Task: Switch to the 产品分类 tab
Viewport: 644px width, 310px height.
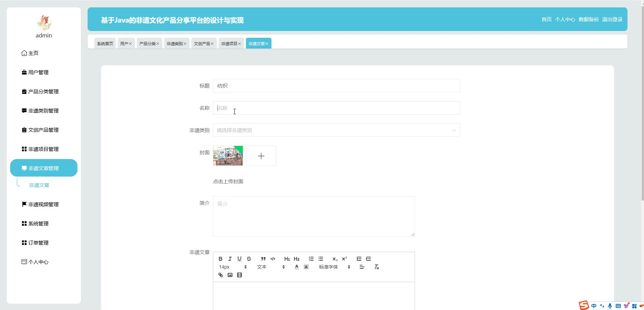Action: (147, 43)
